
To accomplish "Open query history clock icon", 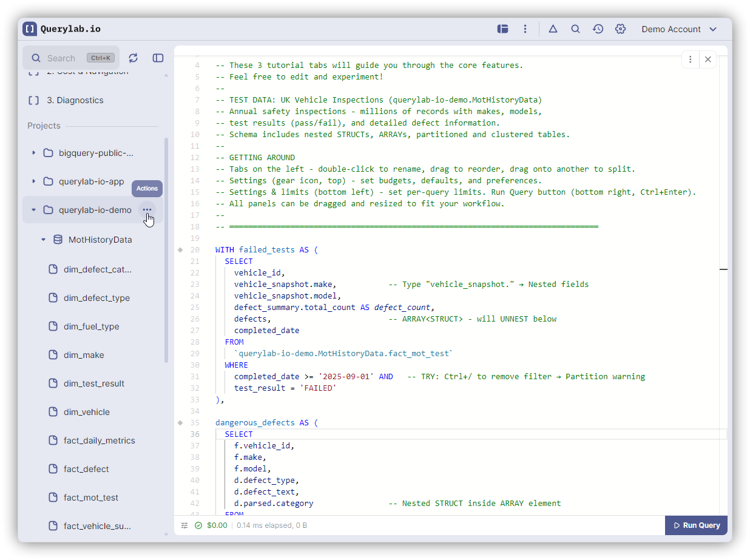I will (598, 29).
